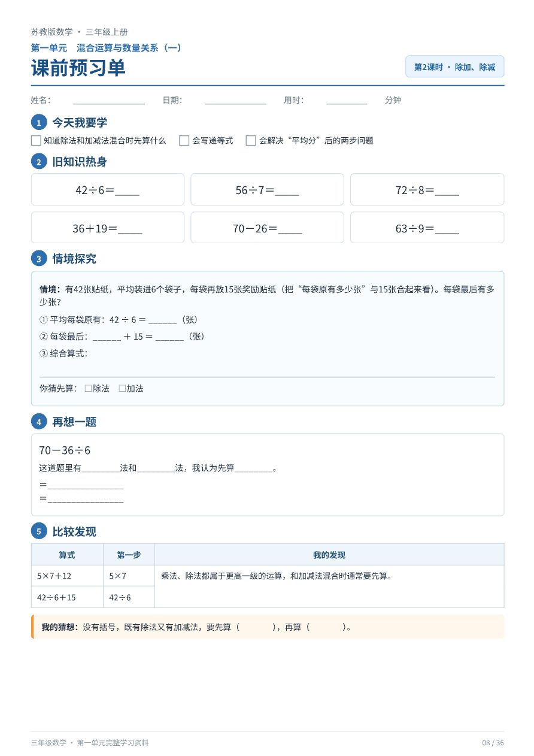Click the footer 三年级数学 · 第一单元完整学习资料
Screen dimensions: 534x756
tap(90, 743)
